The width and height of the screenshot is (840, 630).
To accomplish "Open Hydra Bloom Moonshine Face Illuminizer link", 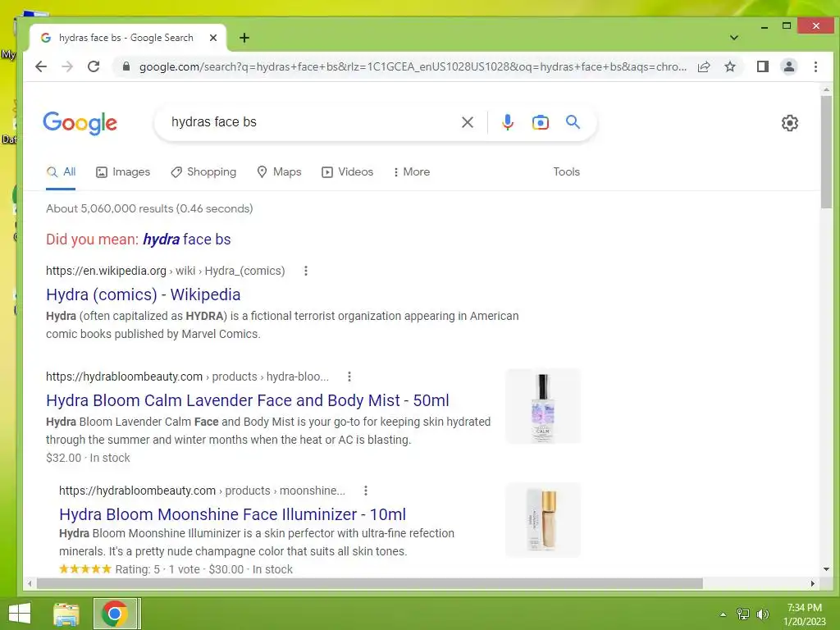I will point(232,514).
